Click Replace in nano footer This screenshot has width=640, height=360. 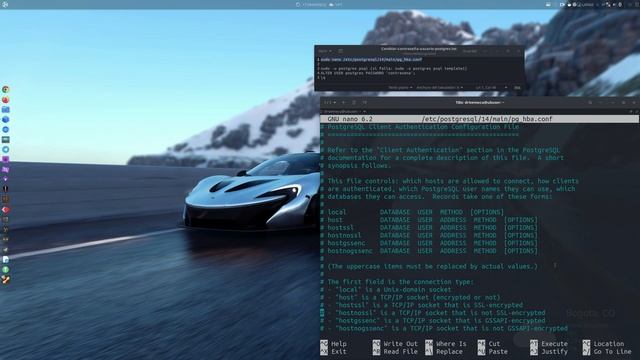coord(444,351)
